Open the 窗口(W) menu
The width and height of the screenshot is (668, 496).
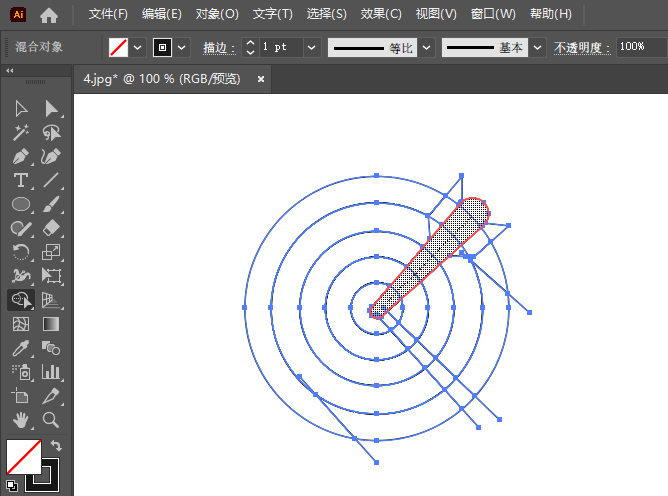tap(493, 14)
